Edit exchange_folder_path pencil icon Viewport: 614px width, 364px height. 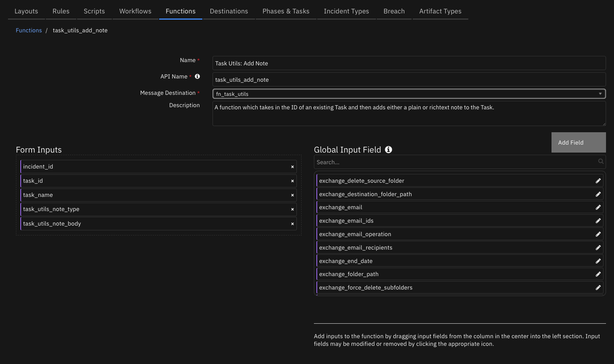point(598,274)
